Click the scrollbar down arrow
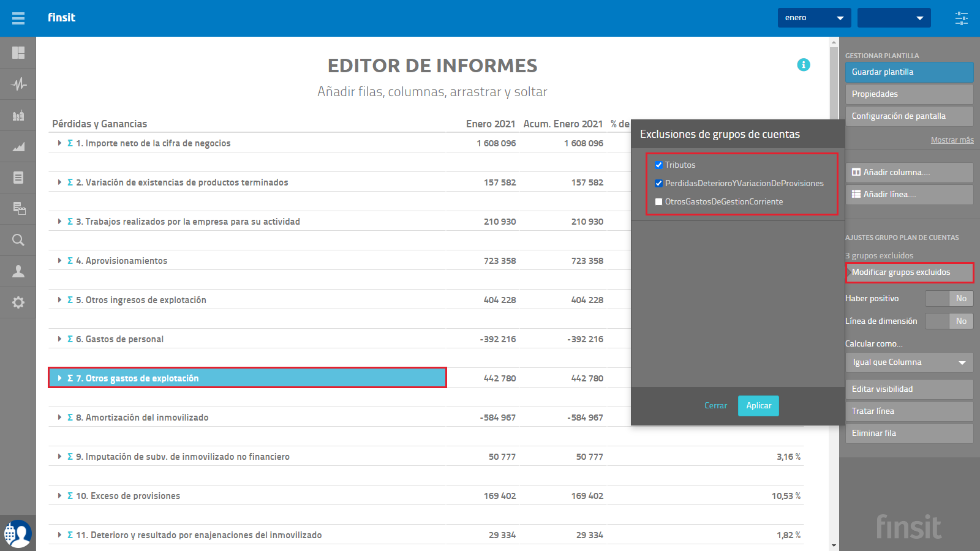 (x=834, y=545)
